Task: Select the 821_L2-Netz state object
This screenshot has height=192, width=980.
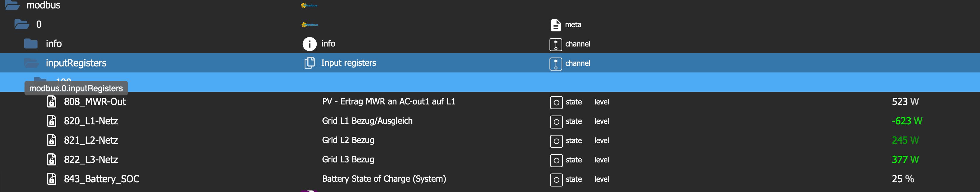Action: point(91,140)
